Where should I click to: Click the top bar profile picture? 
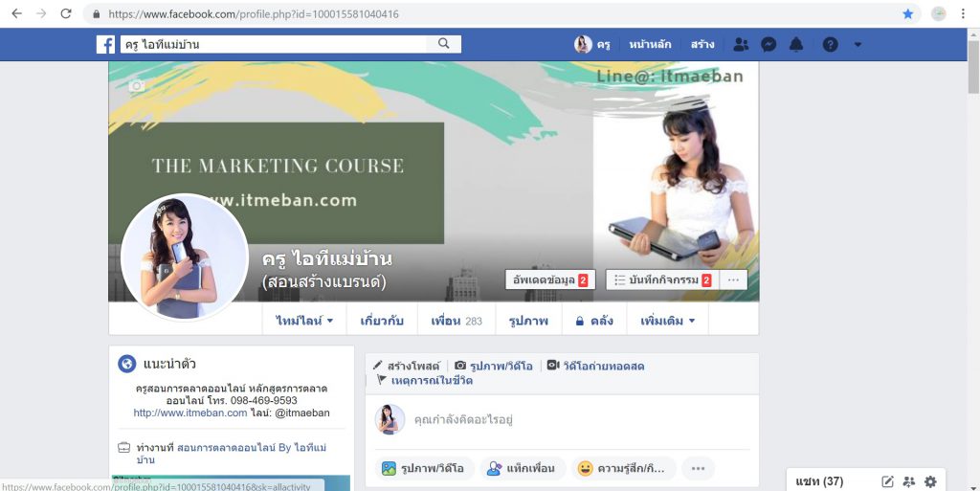(x=583, y=44)
